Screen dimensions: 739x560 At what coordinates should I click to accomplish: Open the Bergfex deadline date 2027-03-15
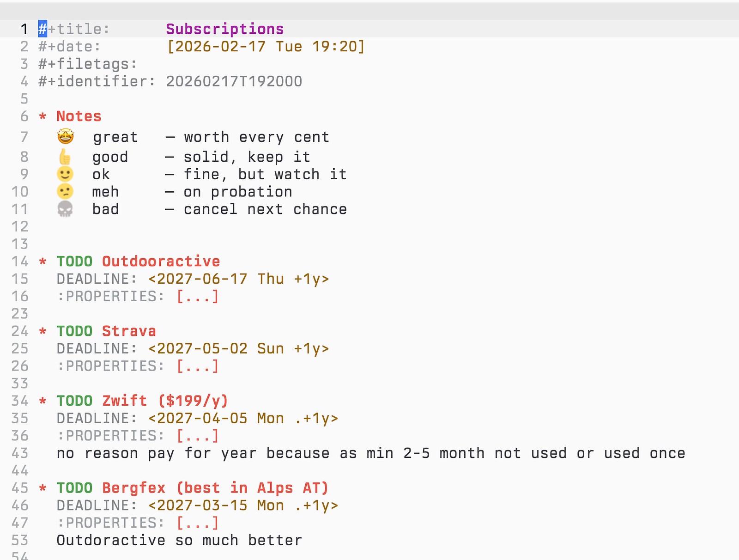point(243,506)
